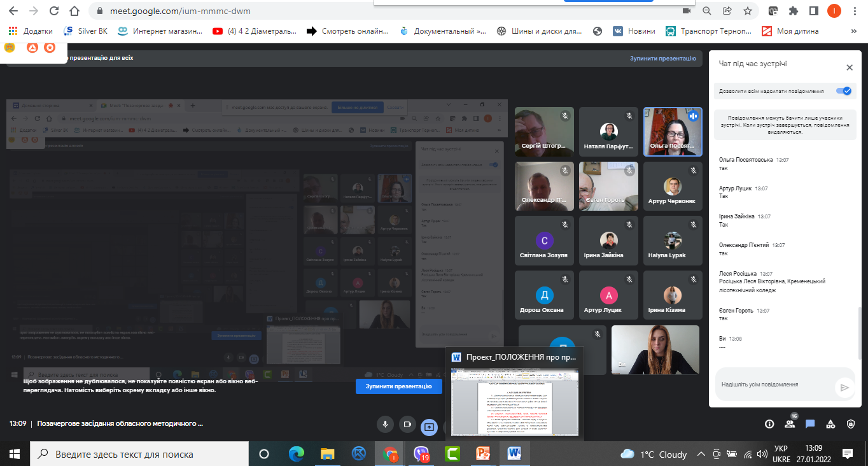This screenshot has height=466, width=868.
Task: Click the blue Зупинити презентацію button
Action: coord(399,386)
